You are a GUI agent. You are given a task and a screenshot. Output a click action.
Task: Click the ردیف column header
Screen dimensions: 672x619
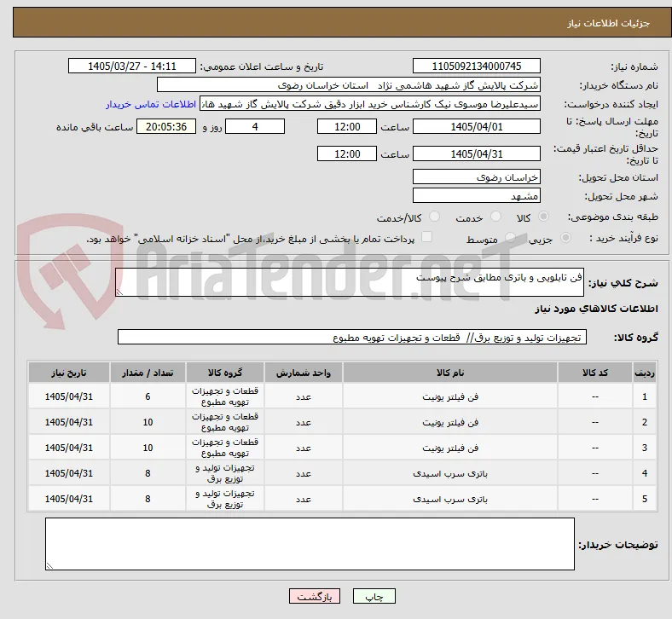coord(644,373)
